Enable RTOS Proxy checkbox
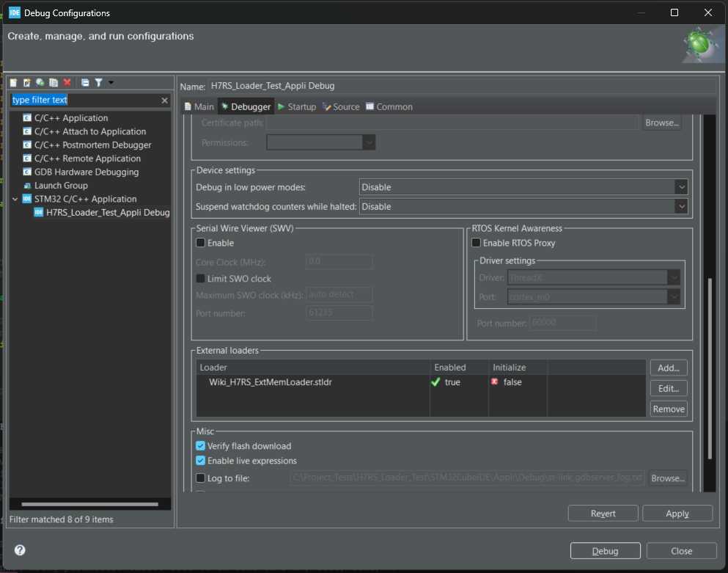 pos(476,243)
